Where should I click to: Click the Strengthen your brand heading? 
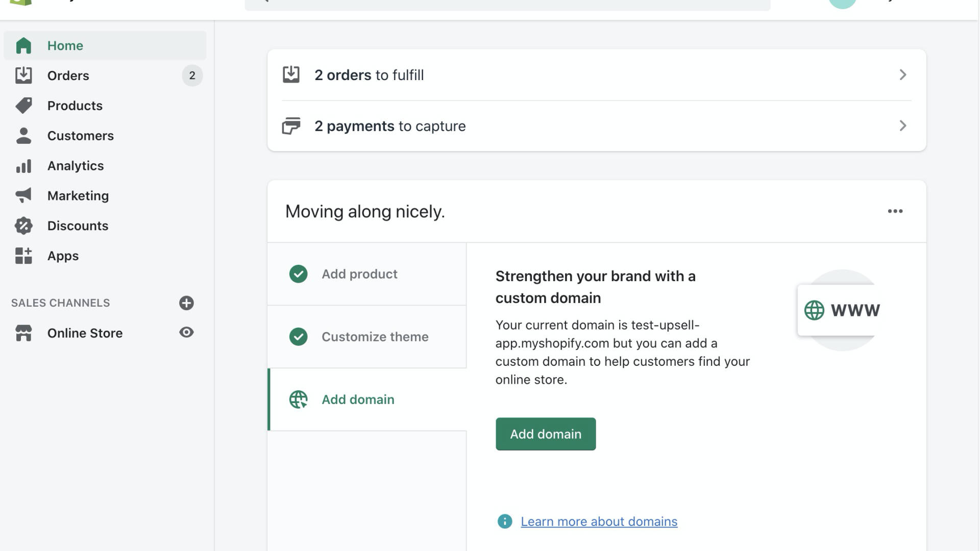click(x=595, y=287)
